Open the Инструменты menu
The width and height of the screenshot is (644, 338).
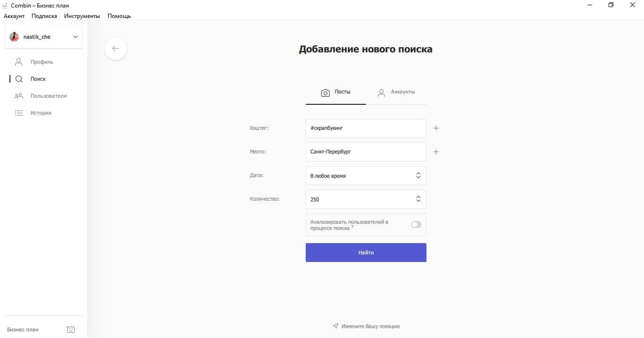(82, 16)
